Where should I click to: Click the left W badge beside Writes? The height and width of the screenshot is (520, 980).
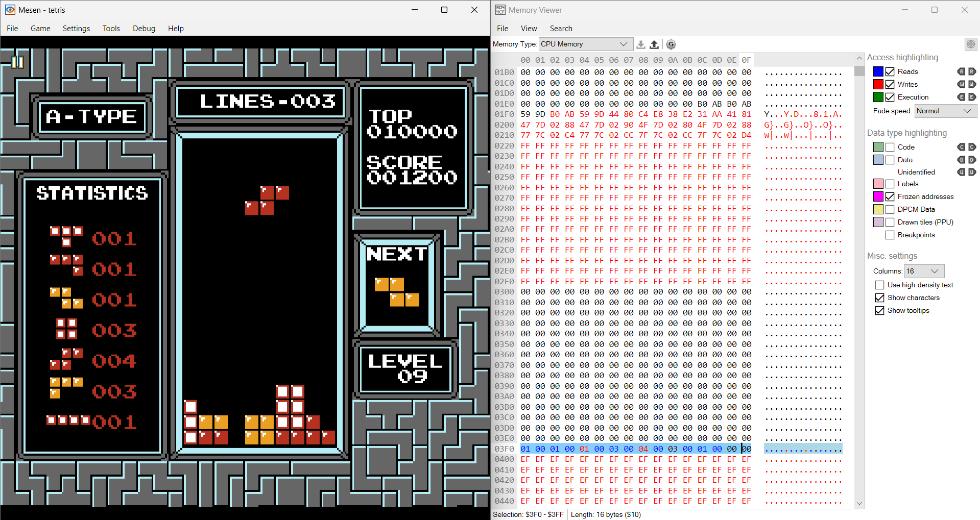coord(962,84)
